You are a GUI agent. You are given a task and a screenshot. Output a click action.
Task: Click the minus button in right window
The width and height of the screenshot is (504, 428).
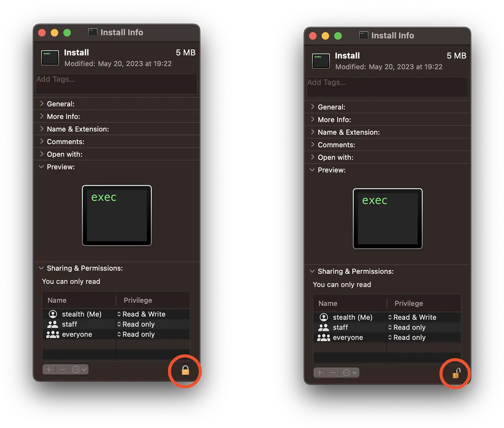coord(333,373)
